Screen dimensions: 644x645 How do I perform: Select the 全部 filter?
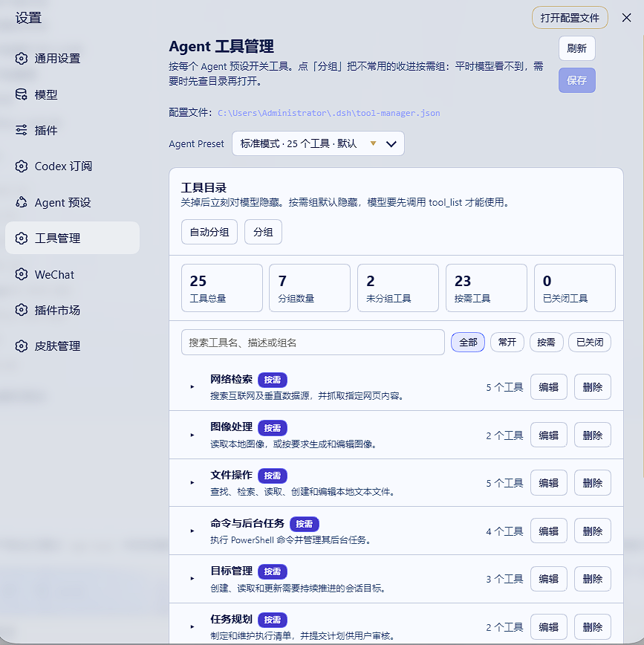tap(468, 343)
